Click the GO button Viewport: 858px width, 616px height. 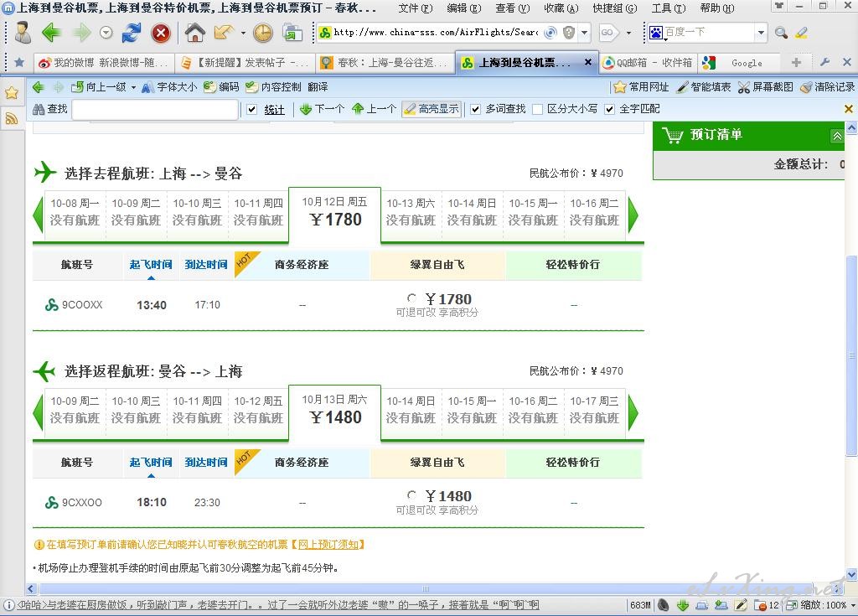coord(608,33)
